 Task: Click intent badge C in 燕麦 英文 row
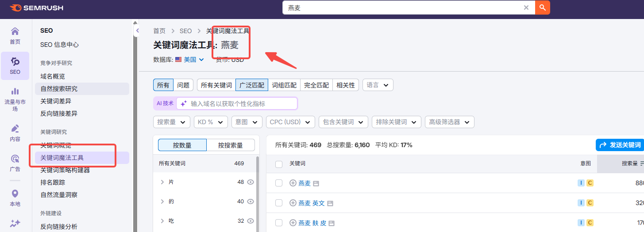coord(590,203)
